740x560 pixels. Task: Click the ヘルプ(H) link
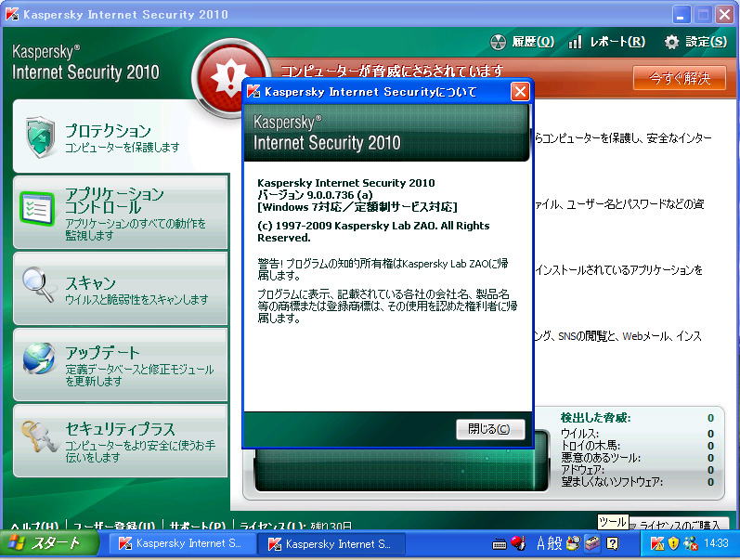click(34, 525)
